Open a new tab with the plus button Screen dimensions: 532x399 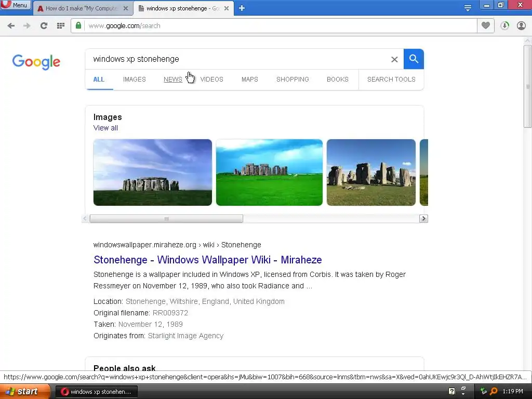coord(242,8)
